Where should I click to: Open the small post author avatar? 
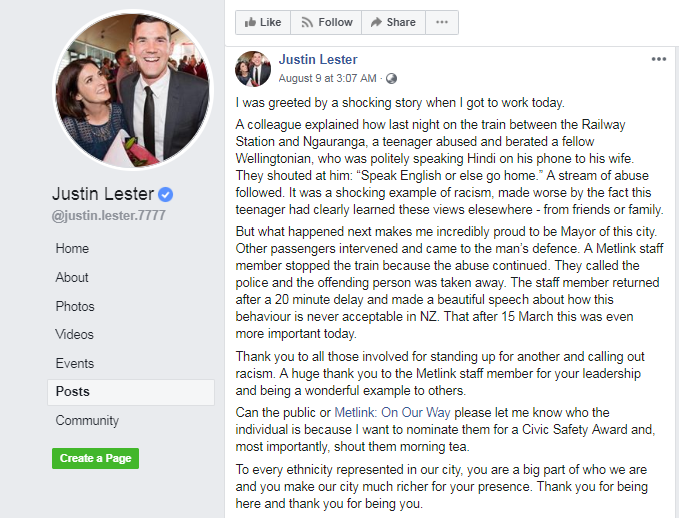coord(253,69)
